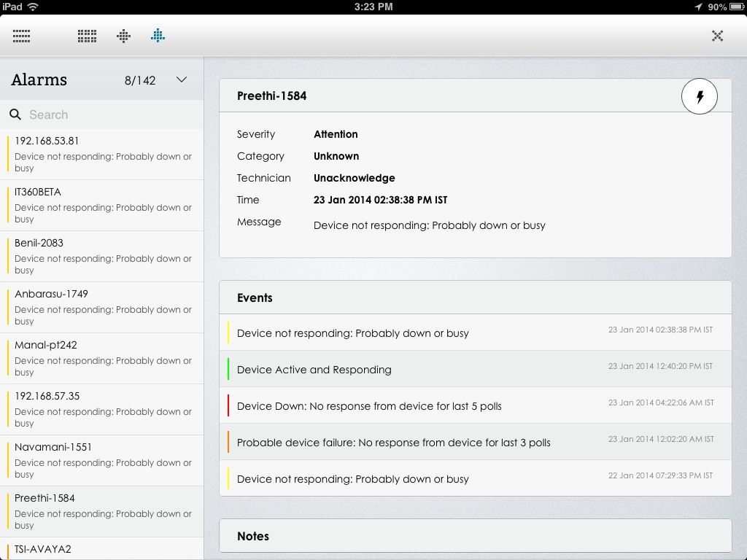The width and height of the screenshot is (747, 560).
Task: Tap the 3:23 PM clock
Action: tap(373, 7)
